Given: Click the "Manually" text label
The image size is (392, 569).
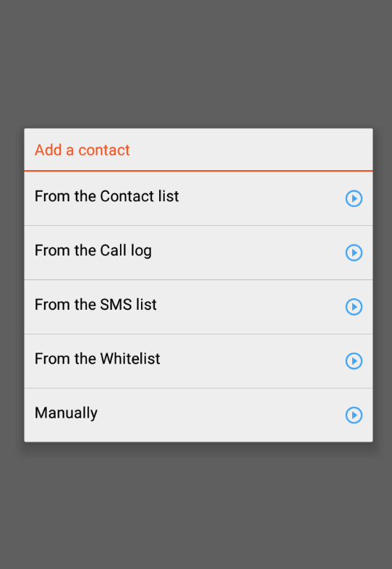Looking at the screenshot, I should coord(66,413).
